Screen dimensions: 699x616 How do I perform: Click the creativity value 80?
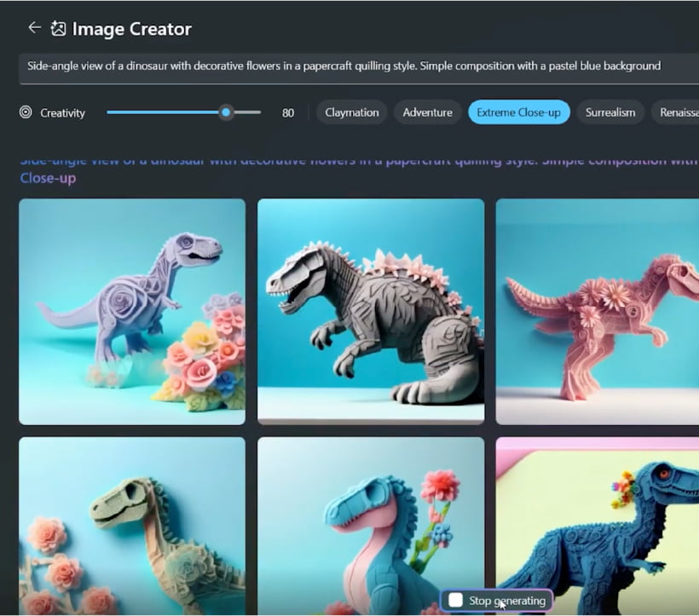[x=288, y=112]
